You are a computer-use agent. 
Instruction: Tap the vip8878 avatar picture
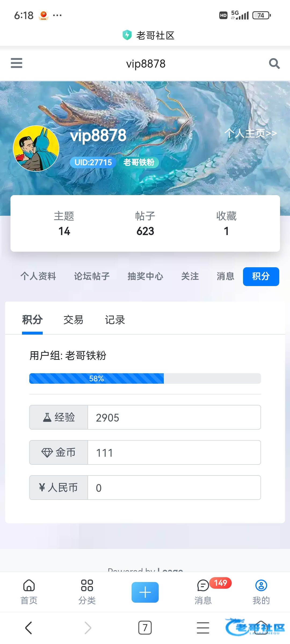pos(36,148)
